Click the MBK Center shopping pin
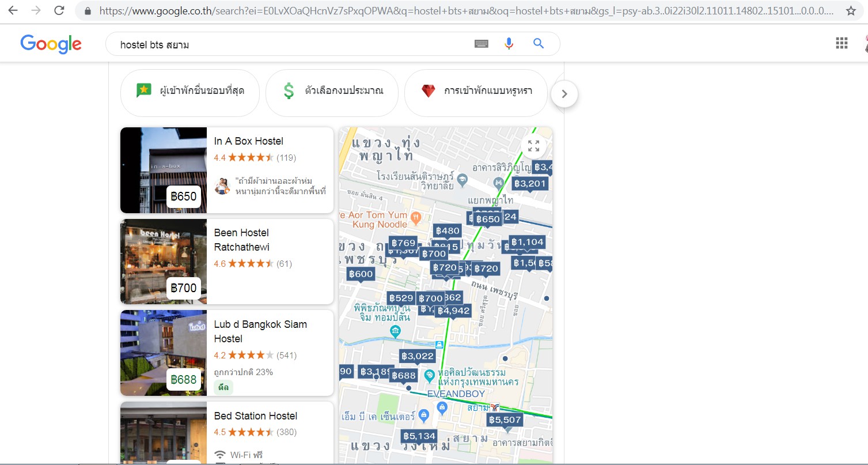Screen dimensions: 868x465 424,415
